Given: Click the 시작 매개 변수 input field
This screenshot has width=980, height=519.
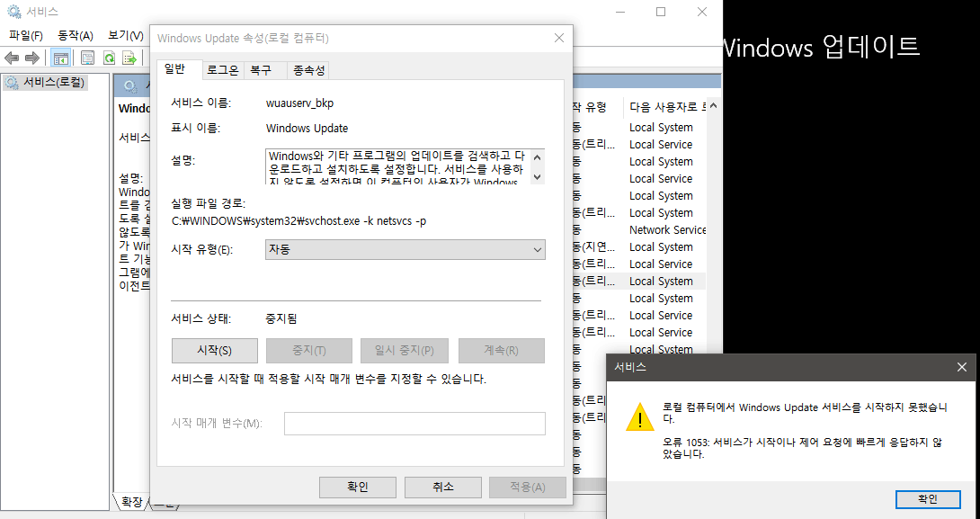Looking at the screenshot, I should click(414, 424).
